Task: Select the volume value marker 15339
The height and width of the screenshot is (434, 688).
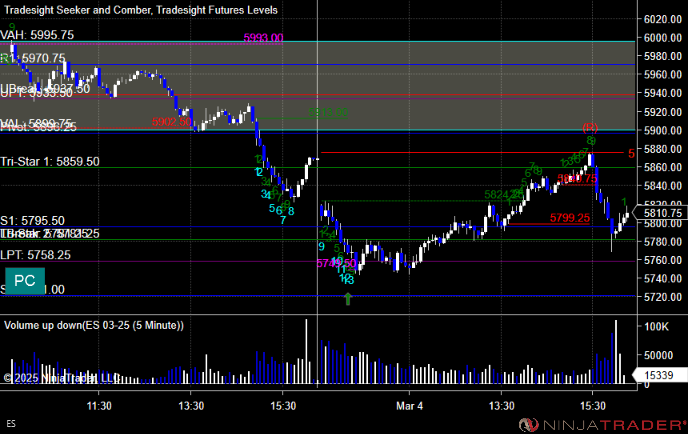Action: (x=659, y=375)
